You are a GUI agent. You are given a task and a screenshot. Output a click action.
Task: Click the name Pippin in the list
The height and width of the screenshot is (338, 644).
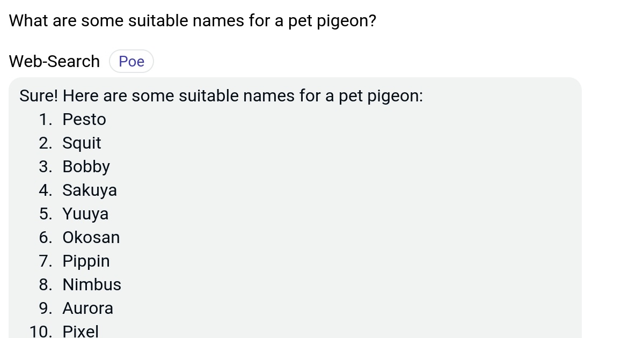click(86, 261)
